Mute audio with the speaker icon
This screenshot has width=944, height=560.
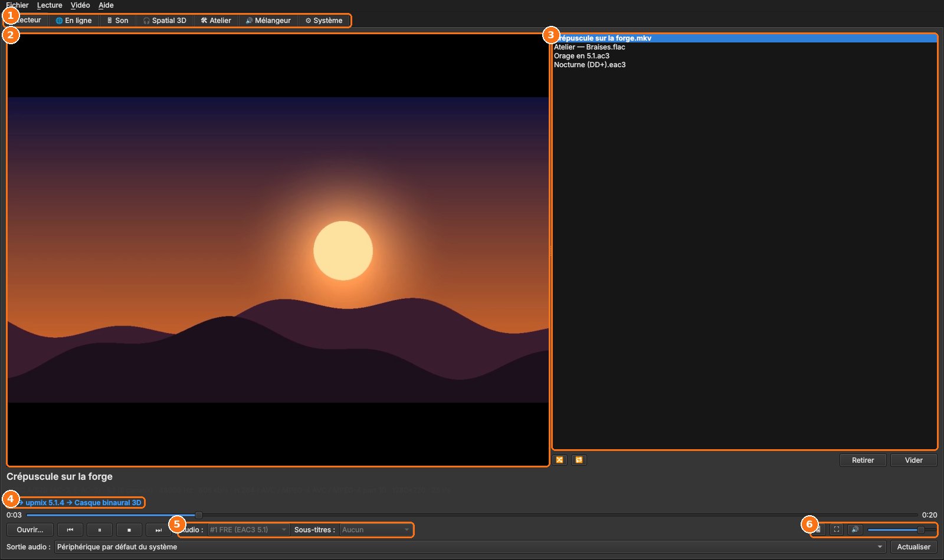[855, 529]
